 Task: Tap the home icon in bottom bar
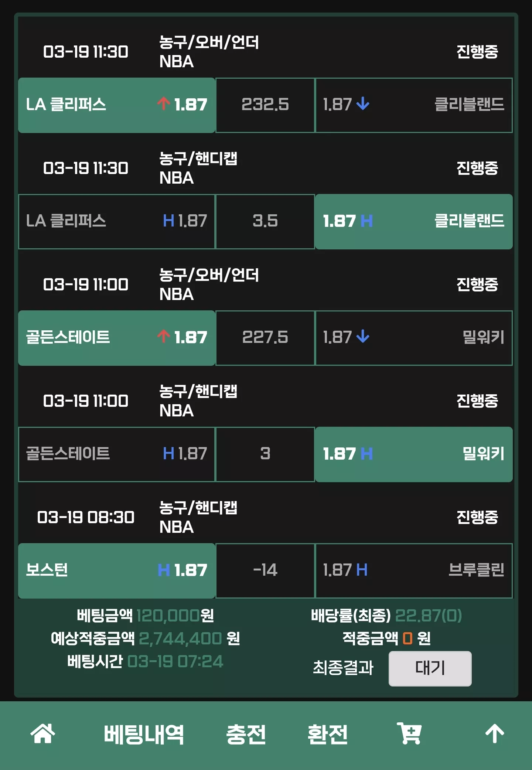[x=43, y=733]
